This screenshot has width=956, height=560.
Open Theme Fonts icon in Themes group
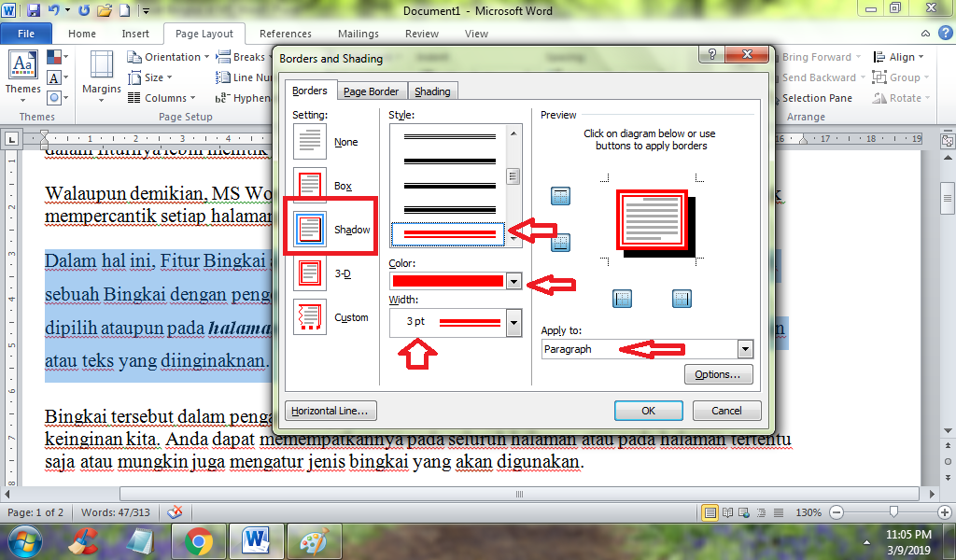pos(57,78)
